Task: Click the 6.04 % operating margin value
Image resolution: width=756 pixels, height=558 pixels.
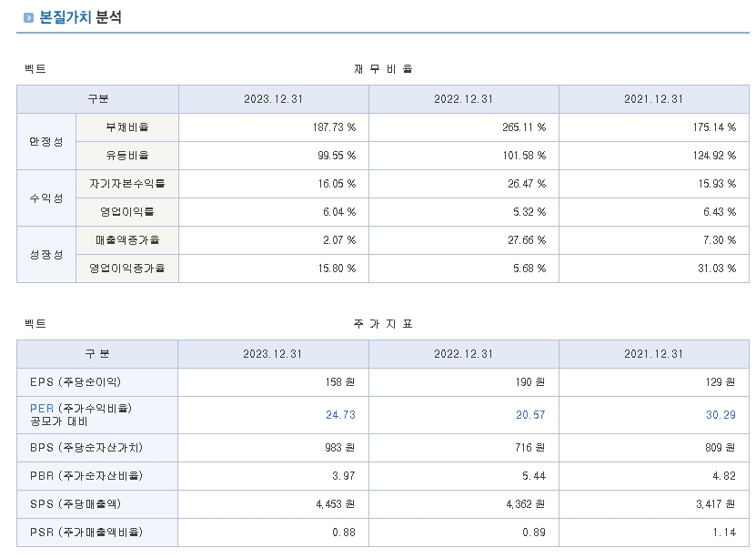Action: [x=339, y=212]
